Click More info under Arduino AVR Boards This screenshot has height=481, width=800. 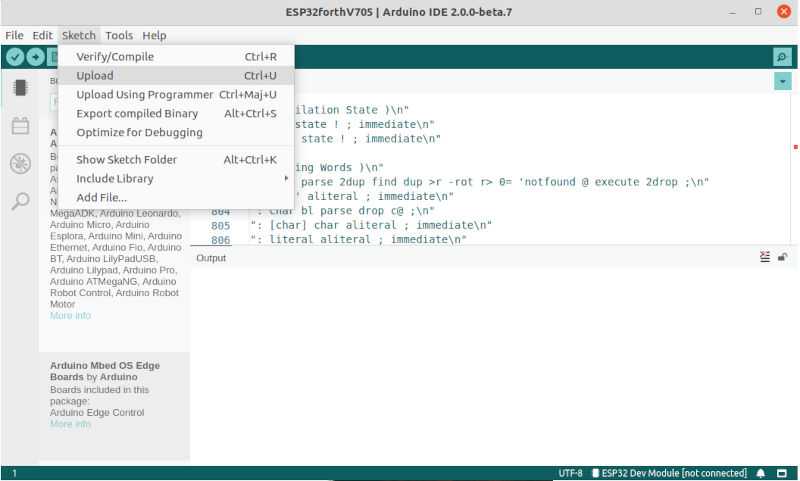[70, 315]
